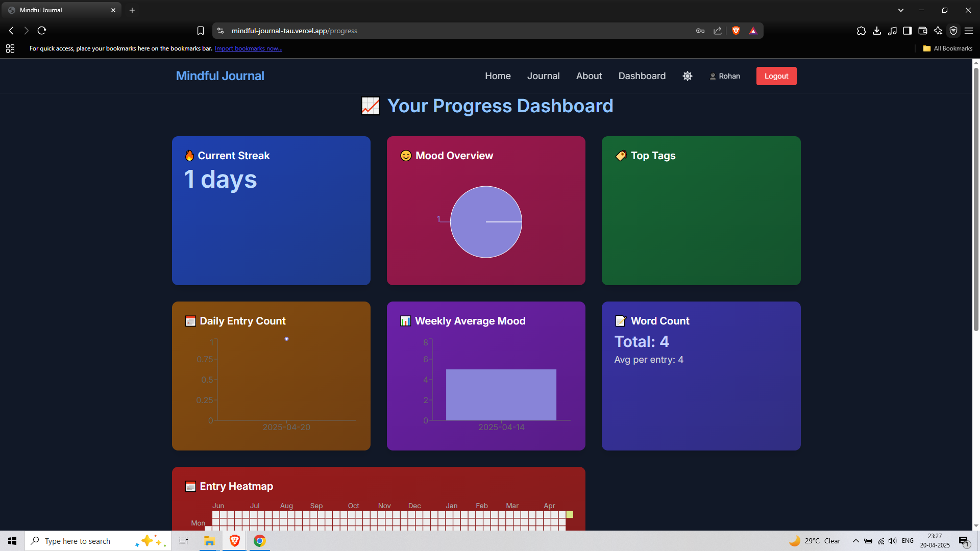Click Import bookmarks now link
The image size is (980, 551).
click(248, 48)
